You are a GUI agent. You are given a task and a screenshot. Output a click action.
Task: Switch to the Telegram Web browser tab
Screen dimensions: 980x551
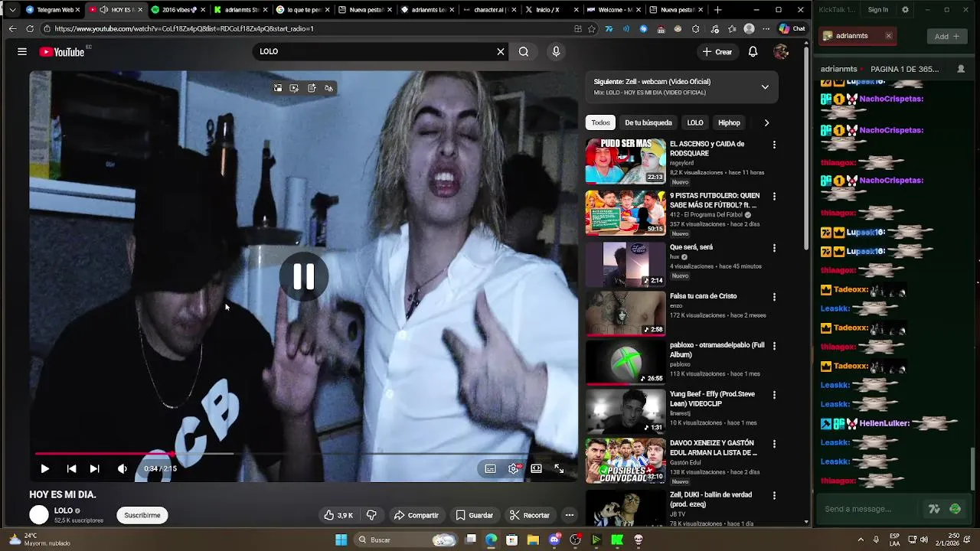coord(52,10)
